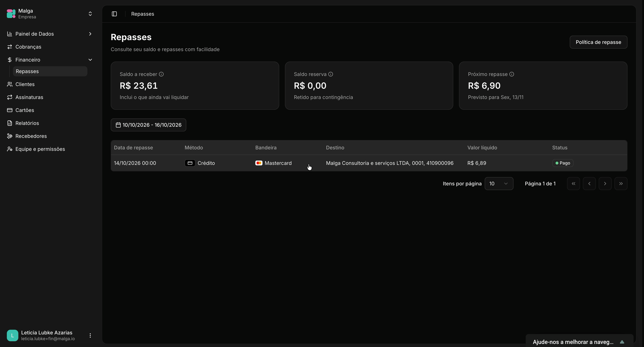644x347 pixels.
Task: Click the Mastercard brand icon
Action: click(x=259, y=163)
